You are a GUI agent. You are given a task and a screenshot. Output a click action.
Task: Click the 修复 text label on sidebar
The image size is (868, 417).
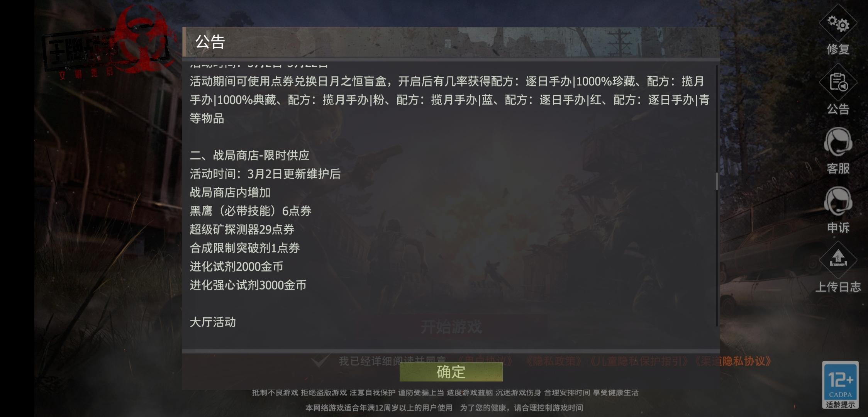[x=838, y=49]
